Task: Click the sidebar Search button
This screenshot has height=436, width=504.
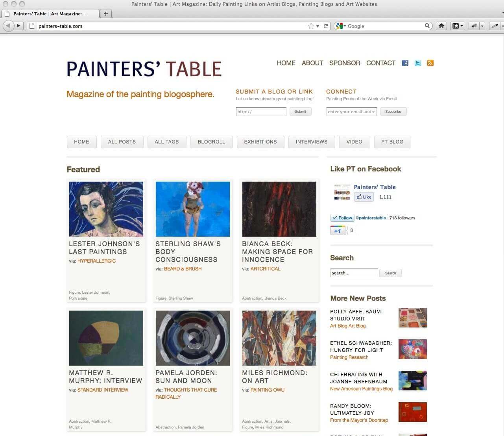Action: pyautogui.click(x=391, y=273)
